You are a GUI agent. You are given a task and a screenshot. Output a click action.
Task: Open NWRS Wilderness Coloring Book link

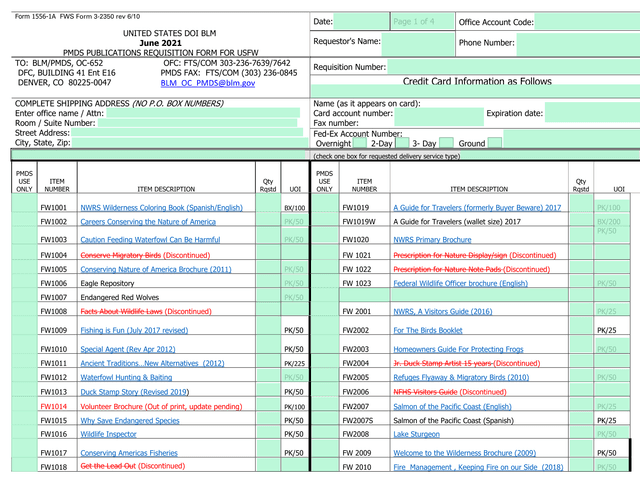[x=162, y=207]
